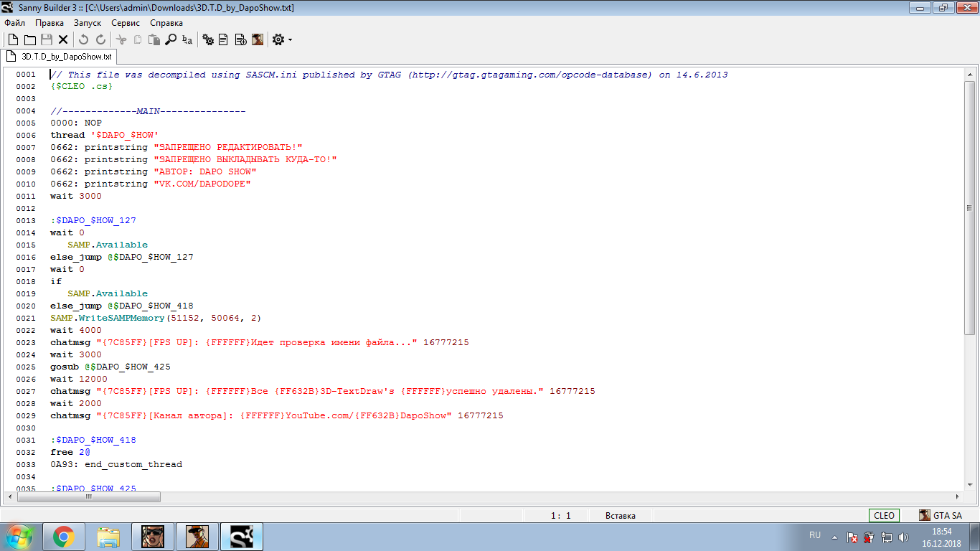Click the horizontal scrollbar left arrow
The image size is (980, 551).
pyautogui.click(x=9, y=496)
